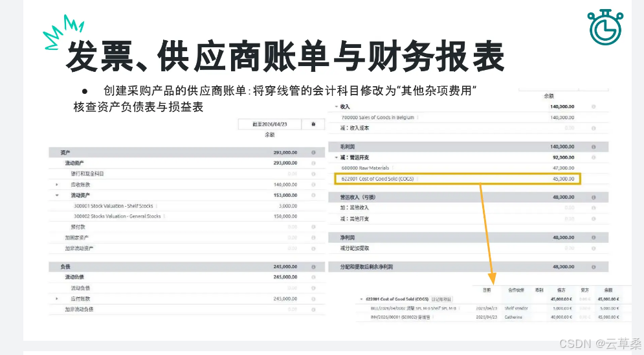This screenshot has width=644, height=355.
Task: Open the 300002 Stocks Valuation - General Stocks account
Action: pyautogui.click(x=117, y=216)
